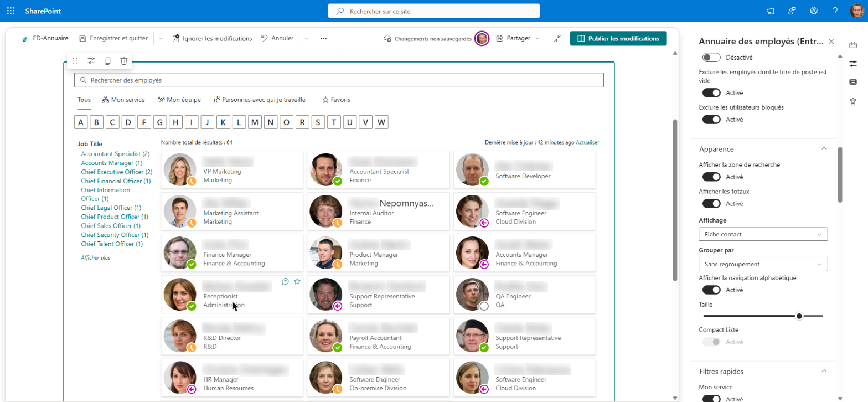Open the SharePoint app launcher grid
Image resolution: width=868 pixels, height=402 pixels.
[x=11, y=11]
